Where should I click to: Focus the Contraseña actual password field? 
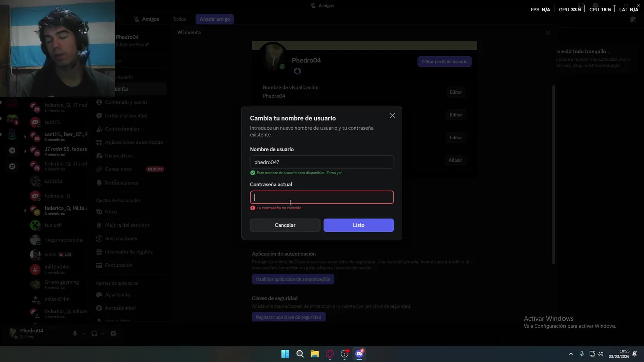click(x=321, y=197)
